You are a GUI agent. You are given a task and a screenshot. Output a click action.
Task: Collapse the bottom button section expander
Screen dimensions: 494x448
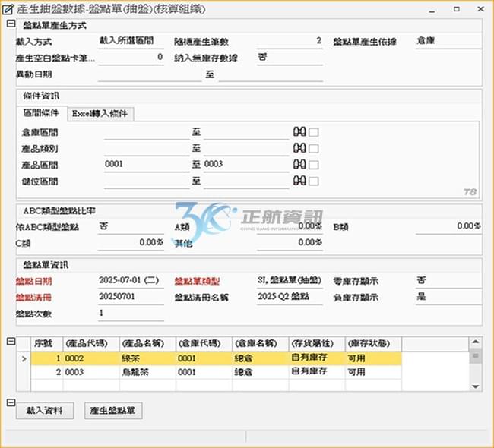pyautogui.click(x=11, y=402)
